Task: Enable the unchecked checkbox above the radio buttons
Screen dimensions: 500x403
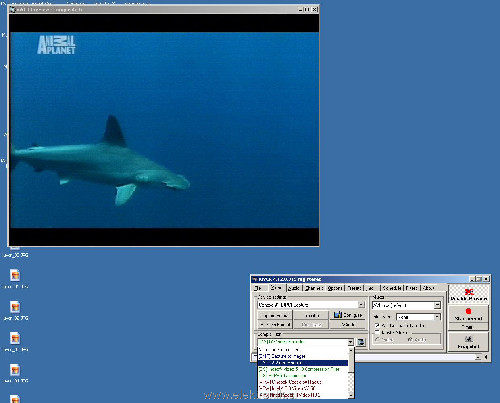Action: coord(377,332)
